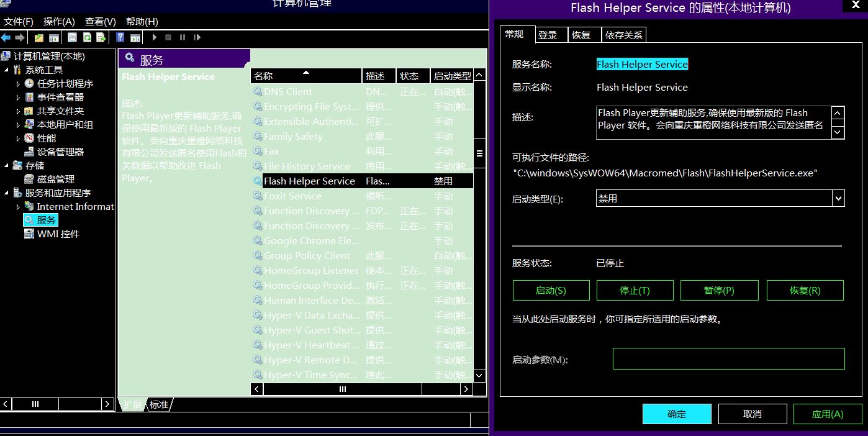This screenshot has height=436, width=868.
Task: Expand the 共享文件夹 tree node
Action: (18, 111)
